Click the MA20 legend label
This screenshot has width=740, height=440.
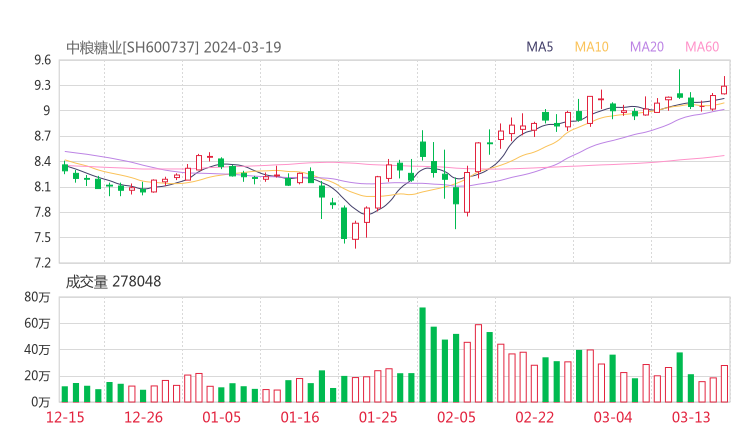[647, 47]
